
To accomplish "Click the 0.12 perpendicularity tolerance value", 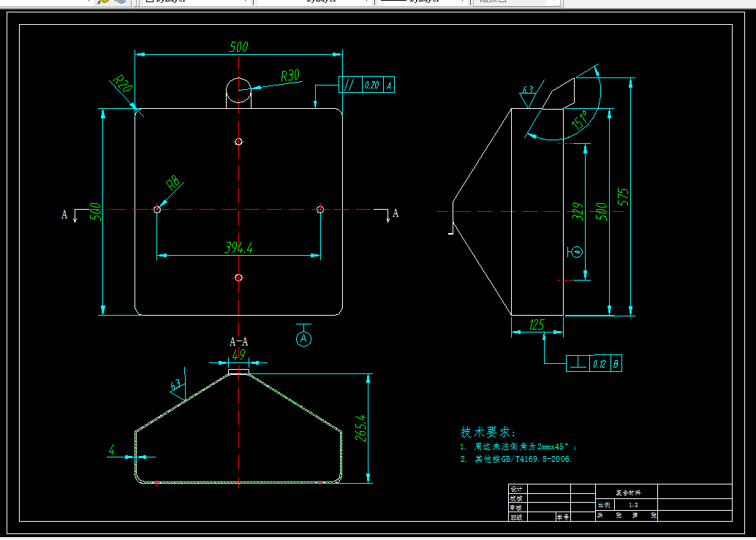I will click(x=600, y=364).
